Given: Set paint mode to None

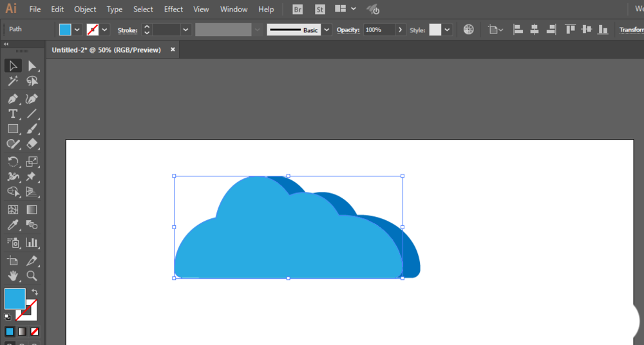Looking at the screenshot, I should tap(35, 331).
